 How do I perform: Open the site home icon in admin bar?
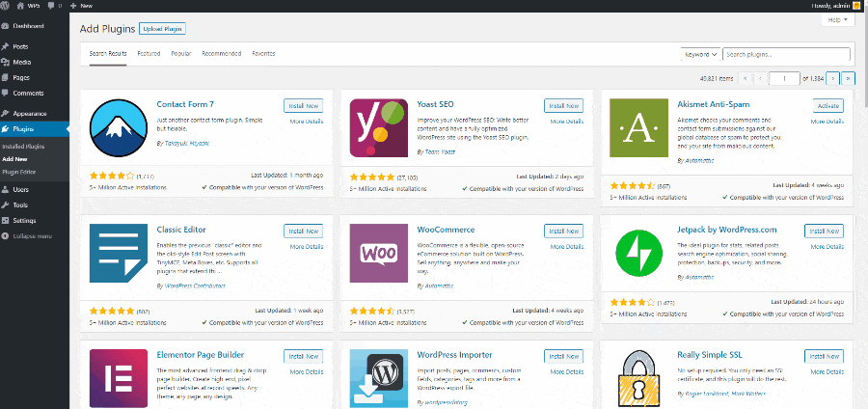pyautogui.click(x=20, y=6)
